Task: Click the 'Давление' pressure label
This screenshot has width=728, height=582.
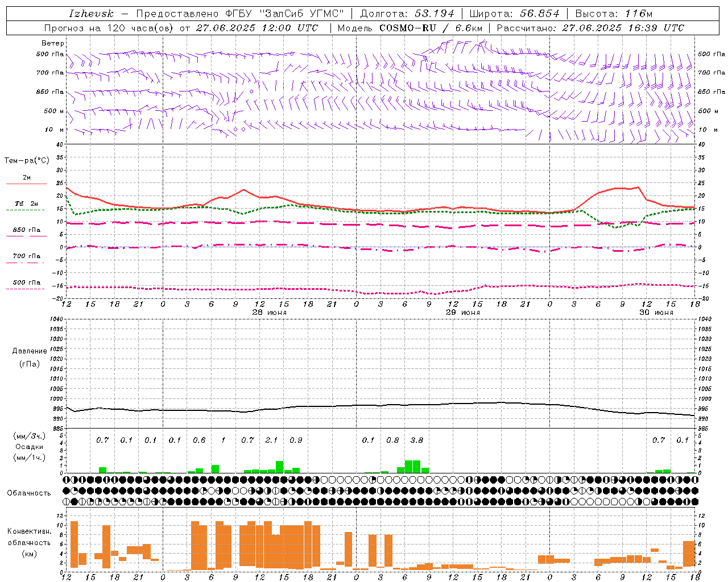Action: click(x=30, y=351)
